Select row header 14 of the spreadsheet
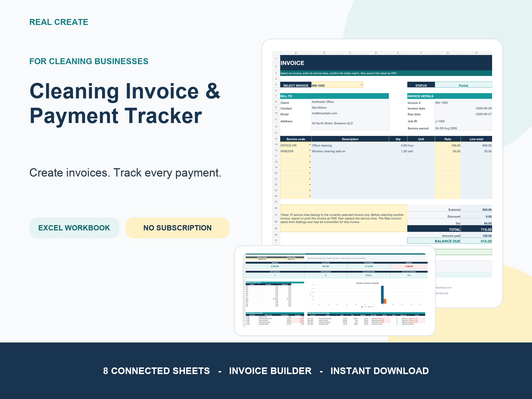 (x=276, y=139)
